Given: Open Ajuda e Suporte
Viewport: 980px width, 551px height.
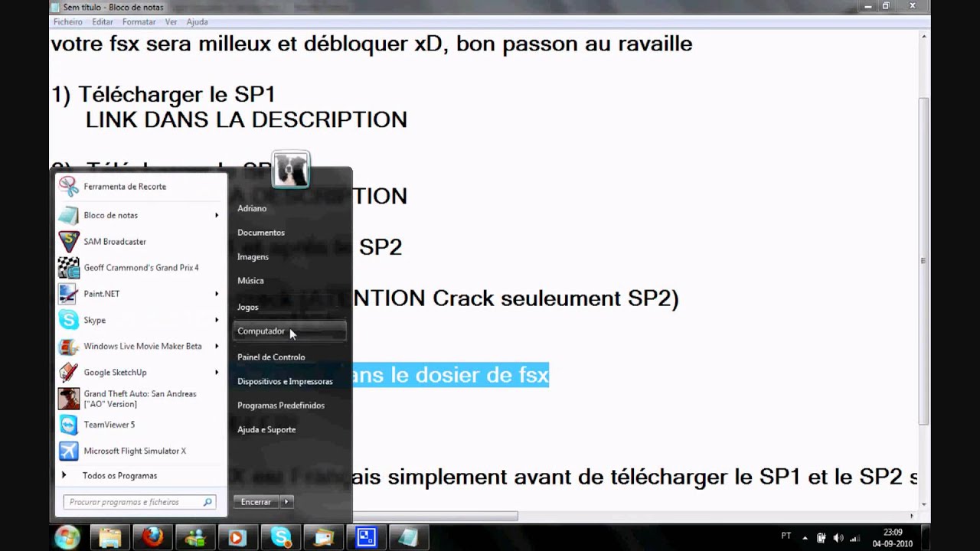Looking at the screenshot, I should [x=289, y=430].
